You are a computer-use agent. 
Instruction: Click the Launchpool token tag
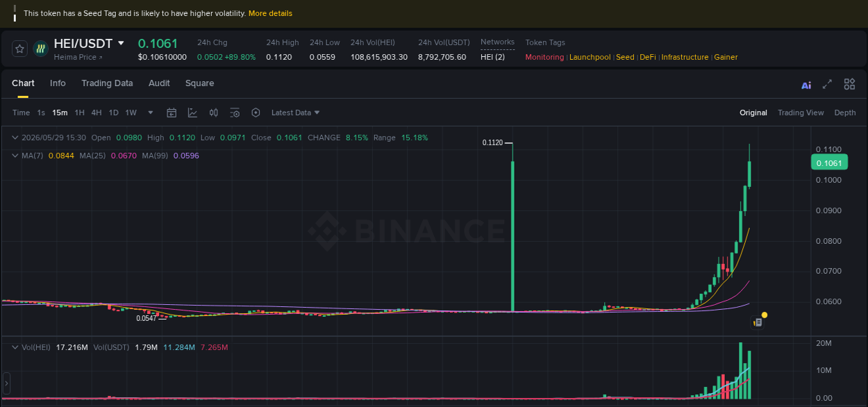[x=590, y=57]
